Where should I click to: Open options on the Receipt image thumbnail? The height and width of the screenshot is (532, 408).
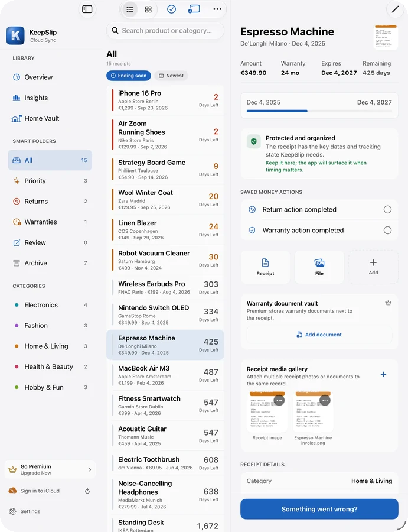pos(279,400)
